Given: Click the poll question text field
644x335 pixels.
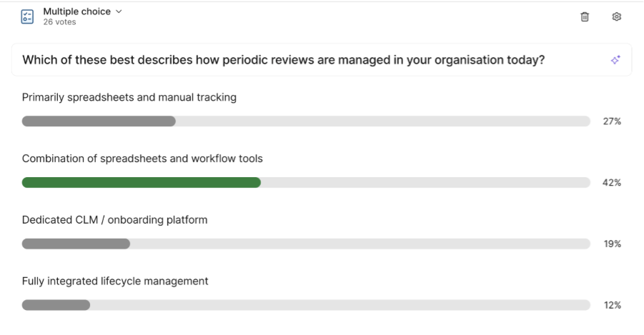Looking at the screenshot, I should (x=283, y=60).
